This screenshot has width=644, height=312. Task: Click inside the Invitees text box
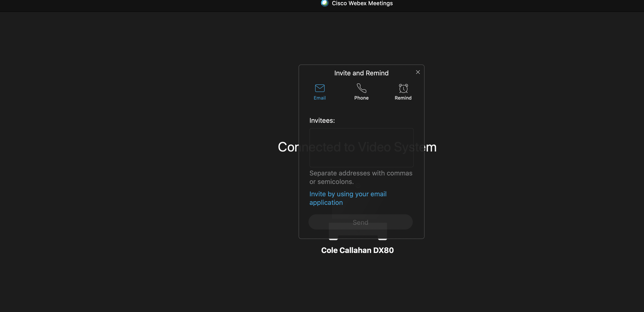(361, 147)
